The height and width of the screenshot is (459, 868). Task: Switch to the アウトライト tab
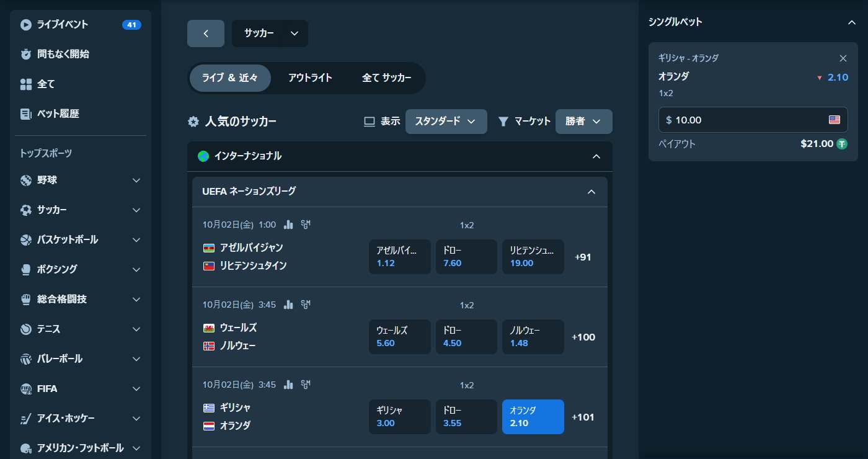pos(310,78)
